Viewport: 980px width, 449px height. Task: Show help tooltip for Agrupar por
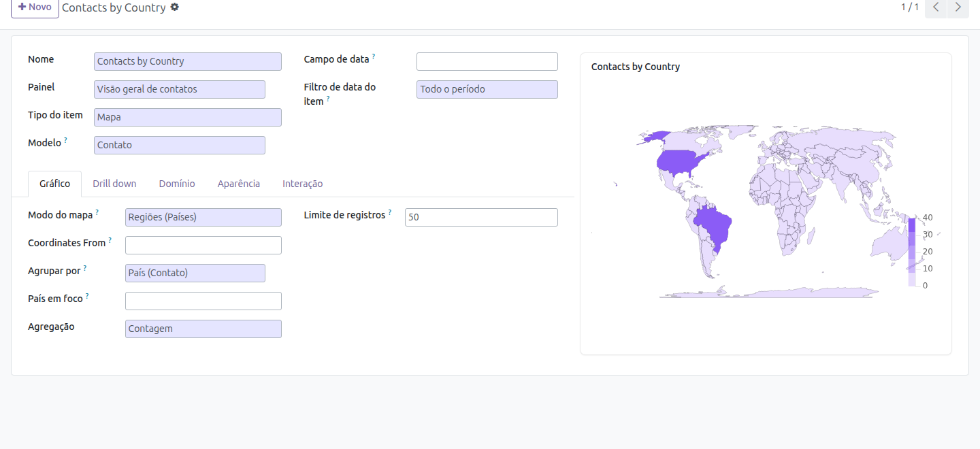pos(85,268)
